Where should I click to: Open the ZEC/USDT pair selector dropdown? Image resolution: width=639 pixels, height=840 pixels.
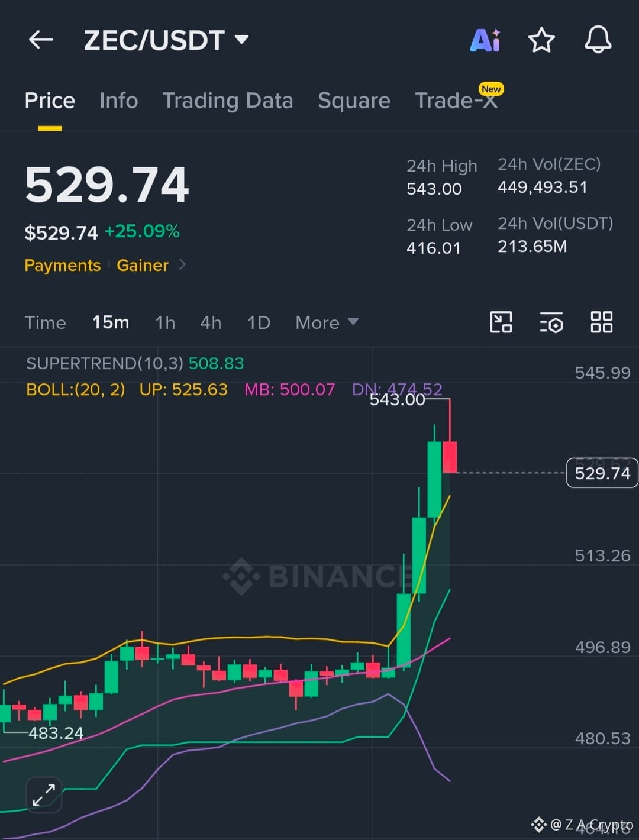tap(166, 40)
